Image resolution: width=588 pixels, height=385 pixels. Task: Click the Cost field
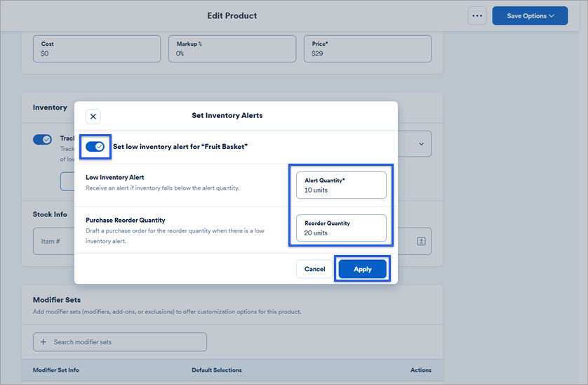click(97, 49)
